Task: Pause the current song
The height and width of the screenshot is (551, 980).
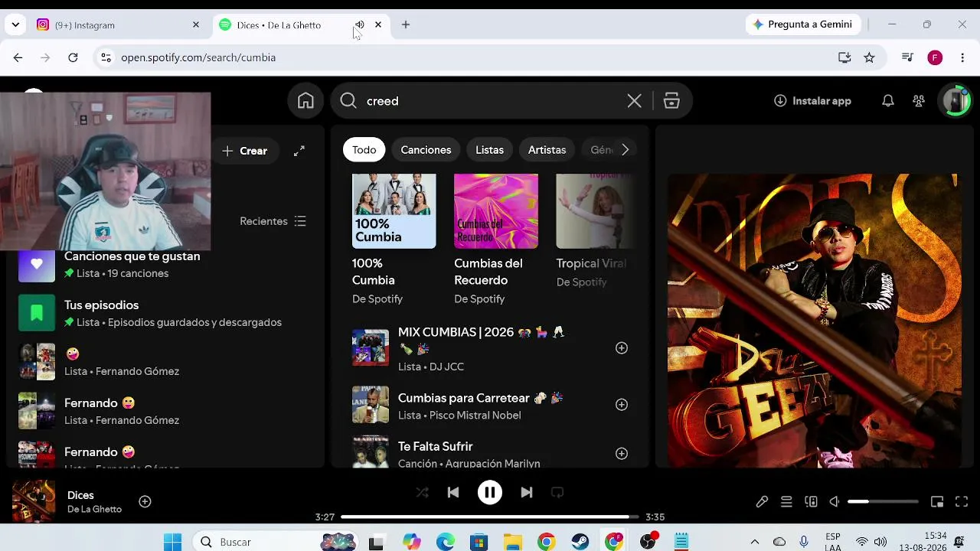Action: (x=490, y=493)
